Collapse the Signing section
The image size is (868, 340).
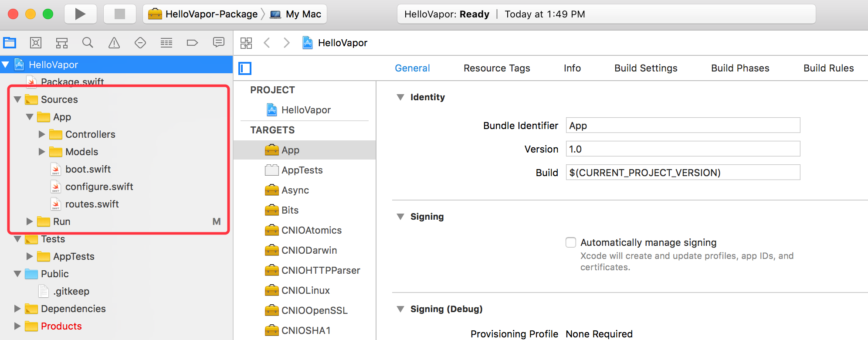coord(400,217)
